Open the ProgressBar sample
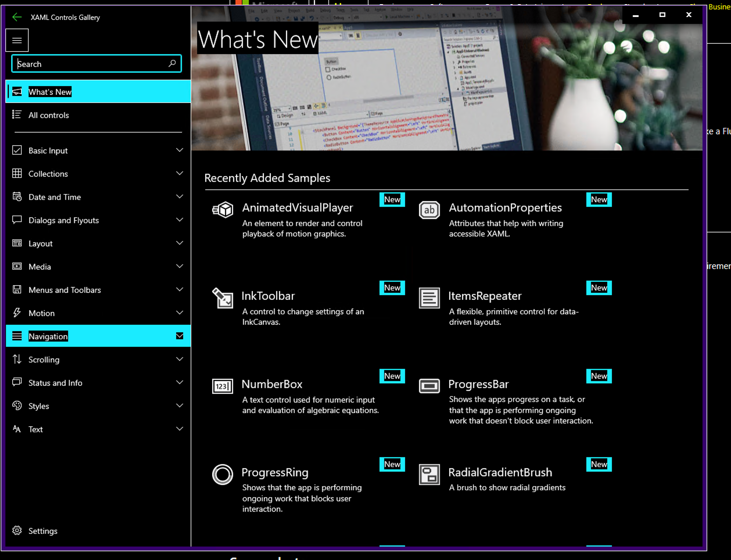 click(479, 384)
